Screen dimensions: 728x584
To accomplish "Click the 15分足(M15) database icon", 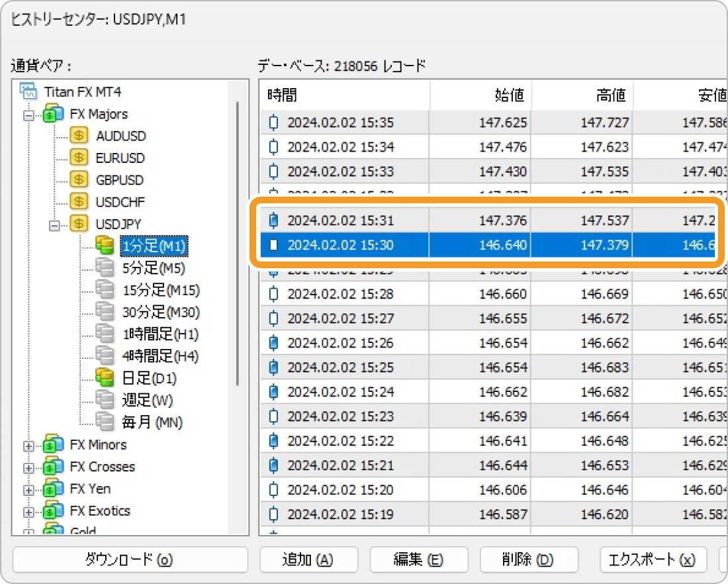I will coord(105,289).
